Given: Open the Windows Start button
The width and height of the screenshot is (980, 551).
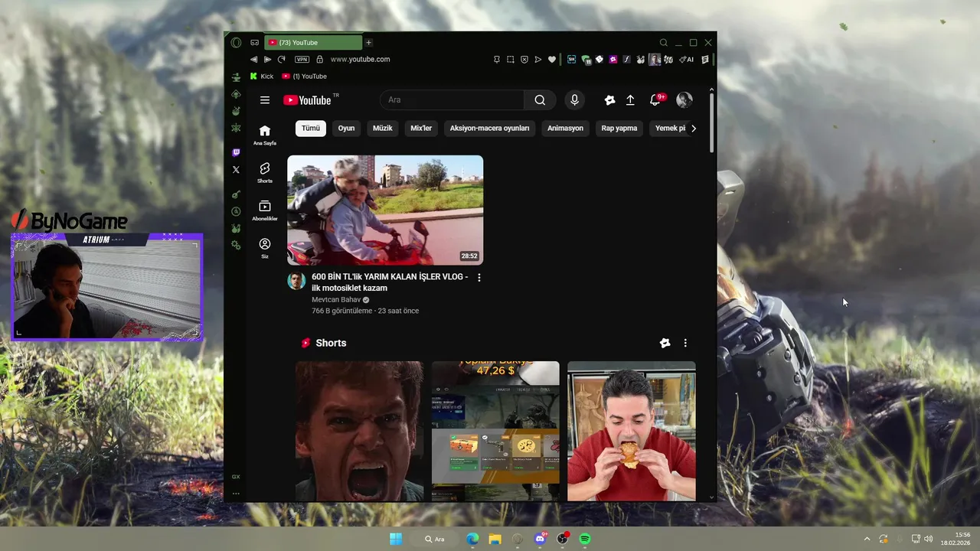Looking at the screenshot, I should point(396,539).
